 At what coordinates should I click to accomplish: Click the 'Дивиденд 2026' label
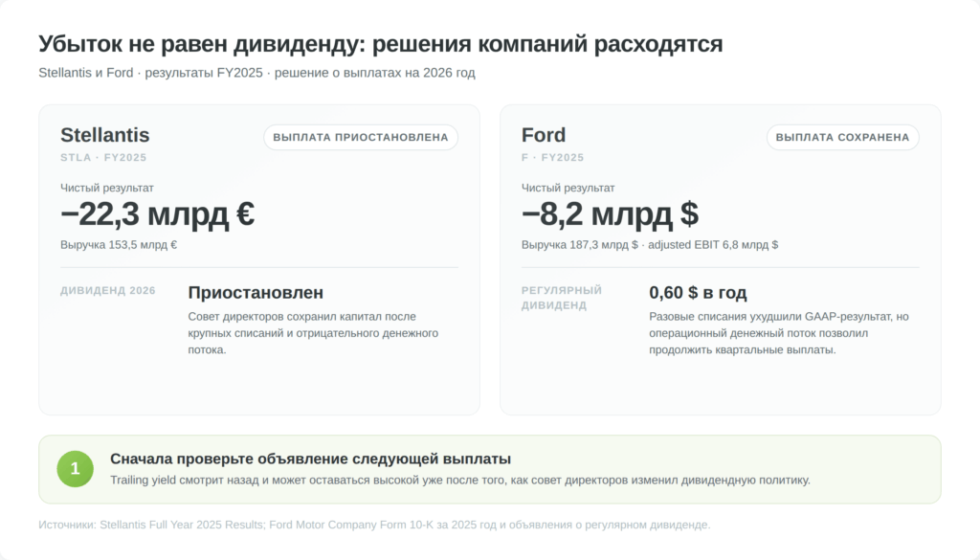[108, 291]
